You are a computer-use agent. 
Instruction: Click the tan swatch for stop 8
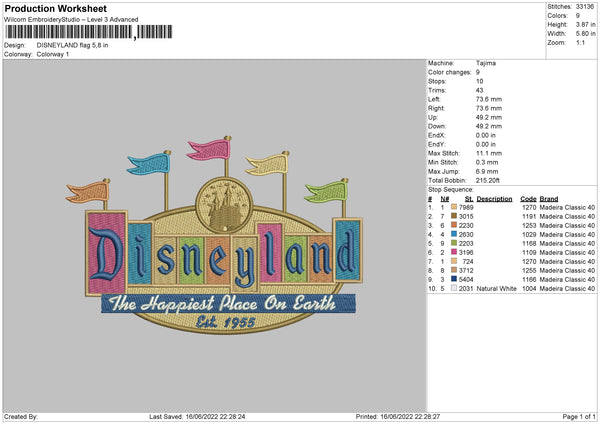click(x=454, y=270)
